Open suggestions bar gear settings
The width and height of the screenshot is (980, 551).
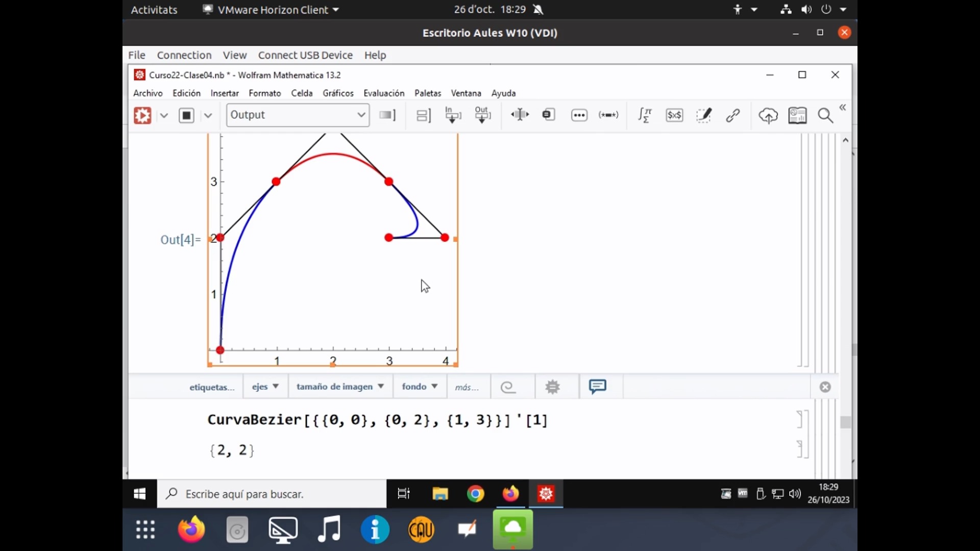552,387
